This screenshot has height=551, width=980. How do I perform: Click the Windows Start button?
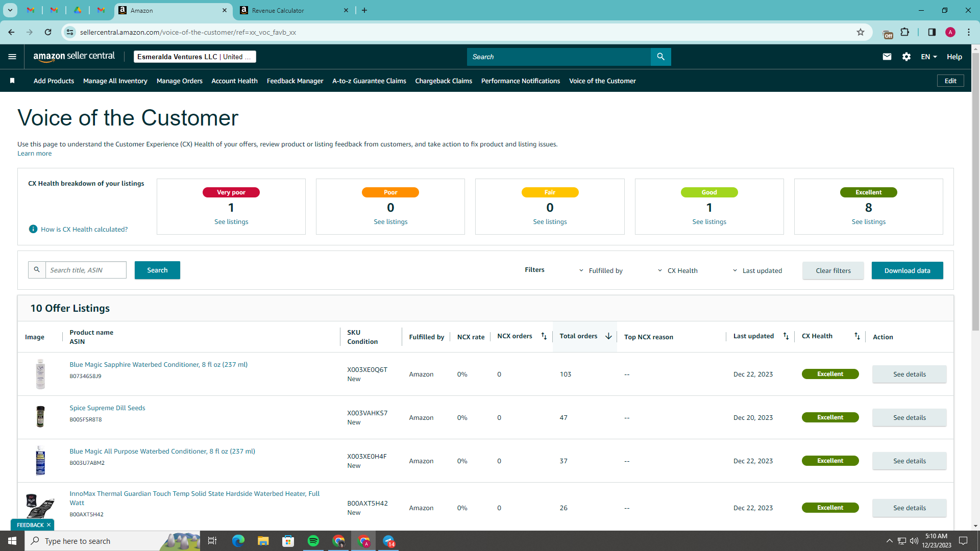tap(12, 541)
